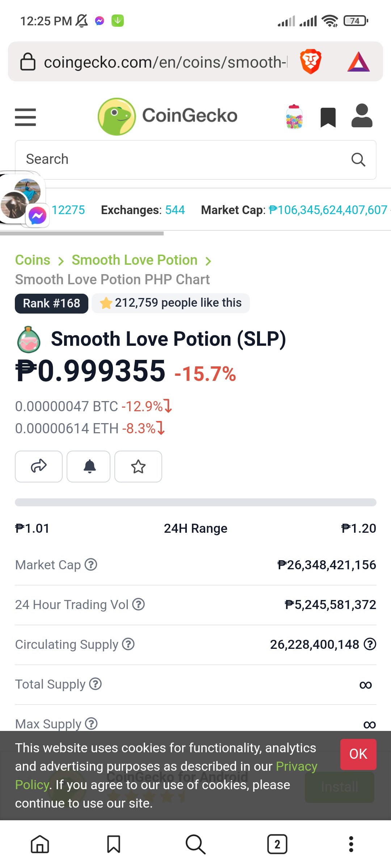
Task: Open info icon beside 26,228,400,148 supply
Action: 370,644
